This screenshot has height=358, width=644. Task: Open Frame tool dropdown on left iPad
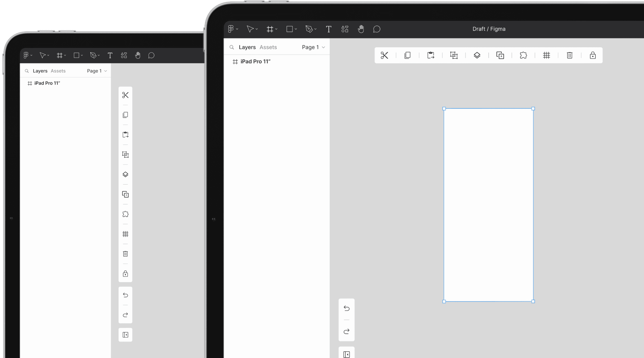click(65, 56)
